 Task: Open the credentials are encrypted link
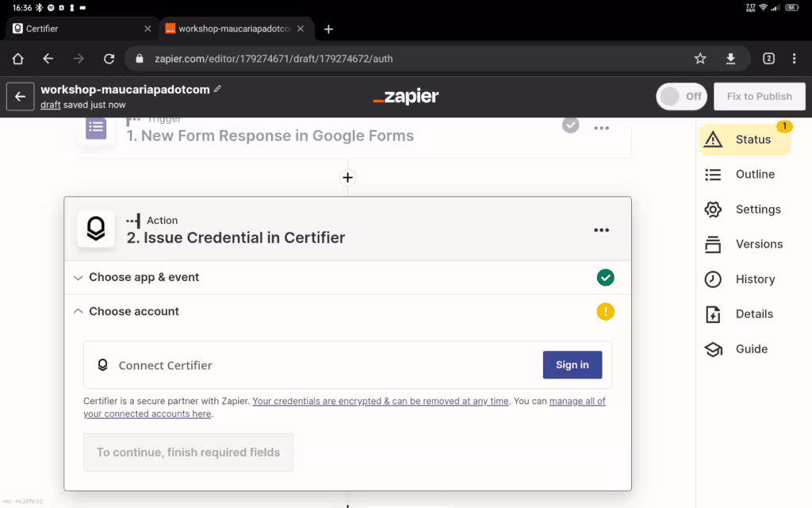coord(380,401)
